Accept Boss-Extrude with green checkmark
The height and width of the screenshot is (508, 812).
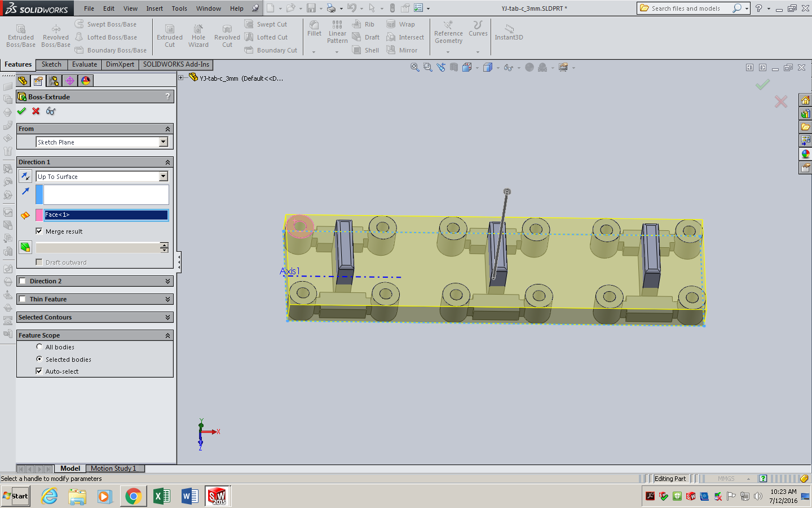[21, 111]
